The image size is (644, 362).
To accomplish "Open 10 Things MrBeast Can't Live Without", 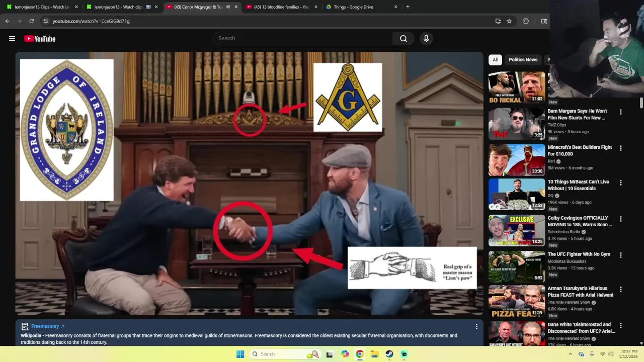I will 578,185.
